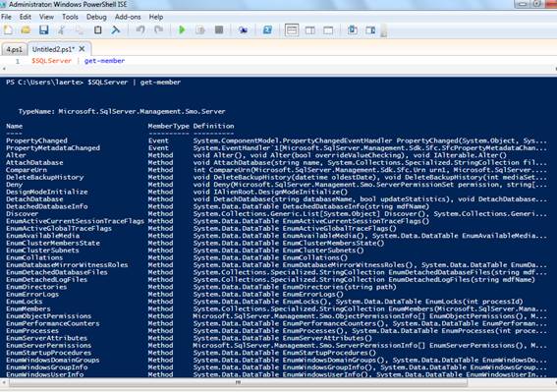
Task: Open the Help menu
Action: click(156, 17)
